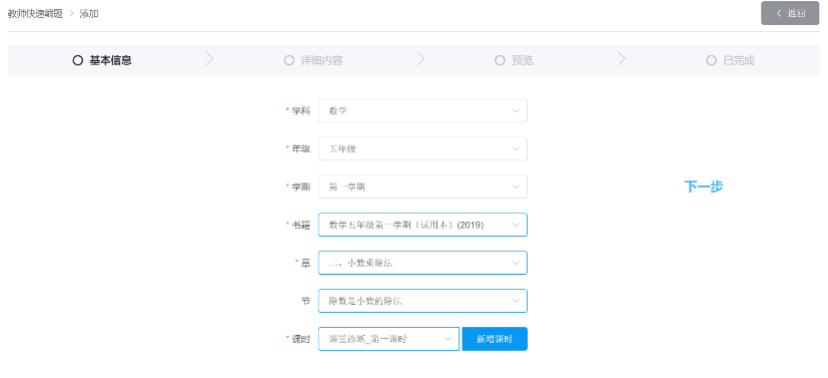
Task: Select the 基本信息 step
Action: pos(102,60)
